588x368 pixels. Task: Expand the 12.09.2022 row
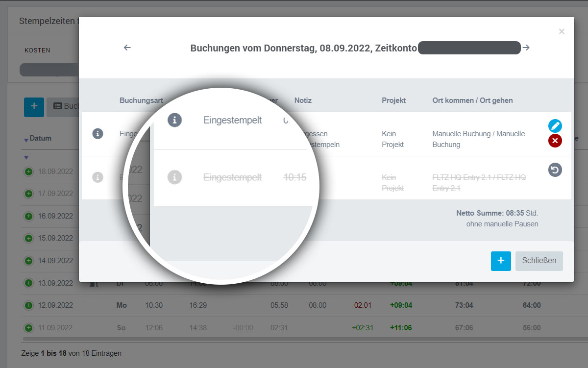tap(28, 305)
